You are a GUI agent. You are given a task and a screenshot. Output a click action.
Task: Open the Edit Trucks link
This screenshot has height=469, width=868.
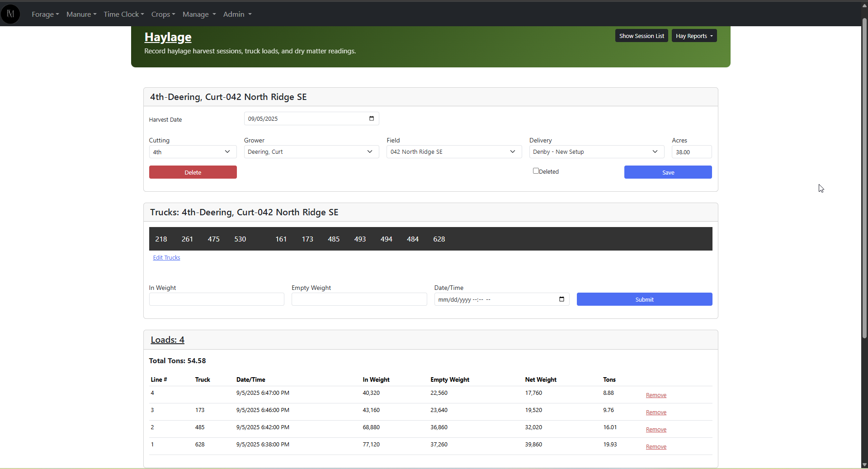click(166, 258)
